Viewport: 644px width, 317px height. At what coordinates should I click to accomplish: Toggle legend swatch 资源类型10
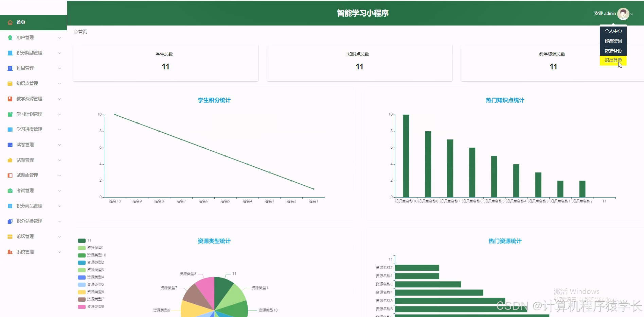click(82, 255)
